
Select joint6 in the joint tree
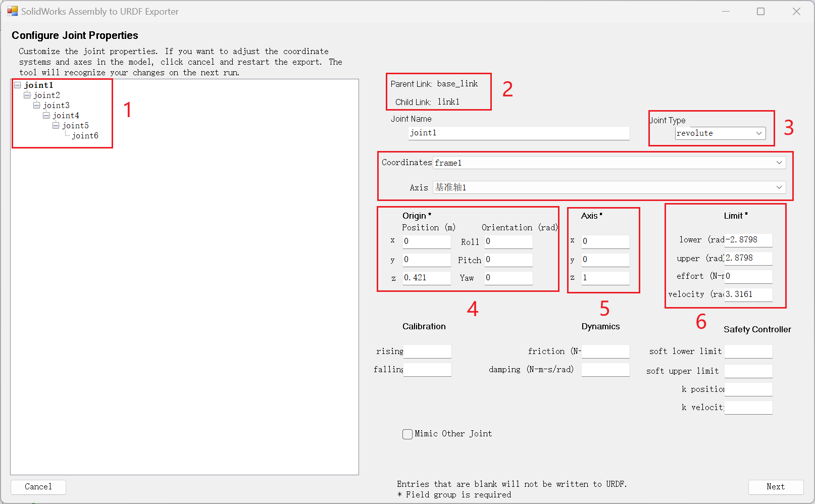point(85,136)
